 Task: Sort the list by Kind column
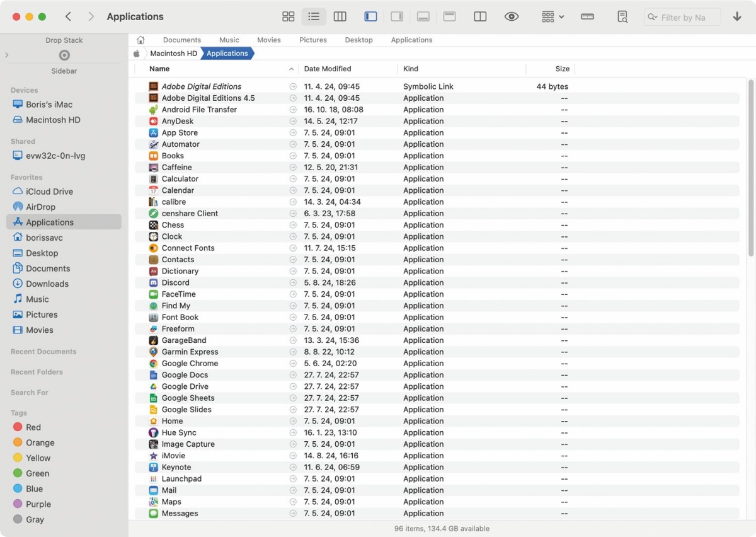(411, 69)
